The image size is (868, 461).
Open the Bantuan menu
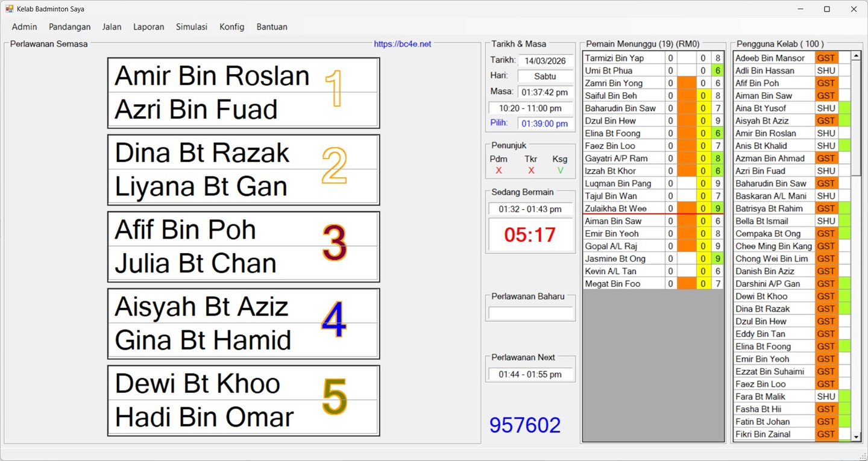[x=272, y=27]
